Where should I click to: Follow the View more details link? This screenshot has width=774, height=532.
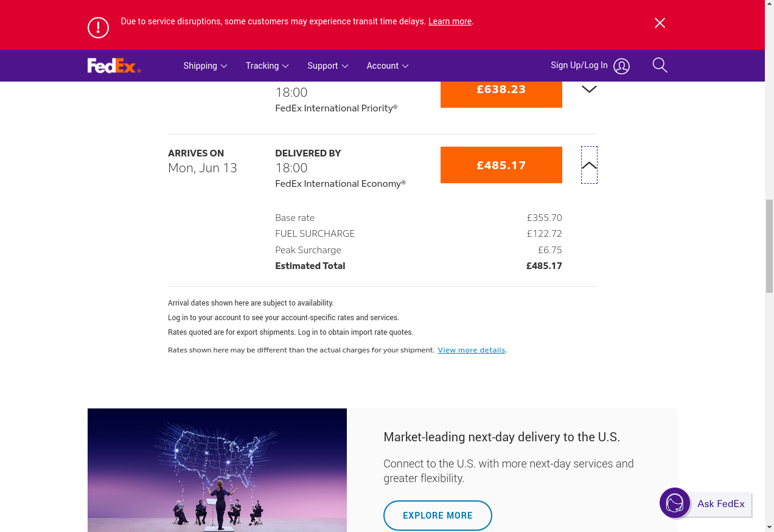pos(471,350)
